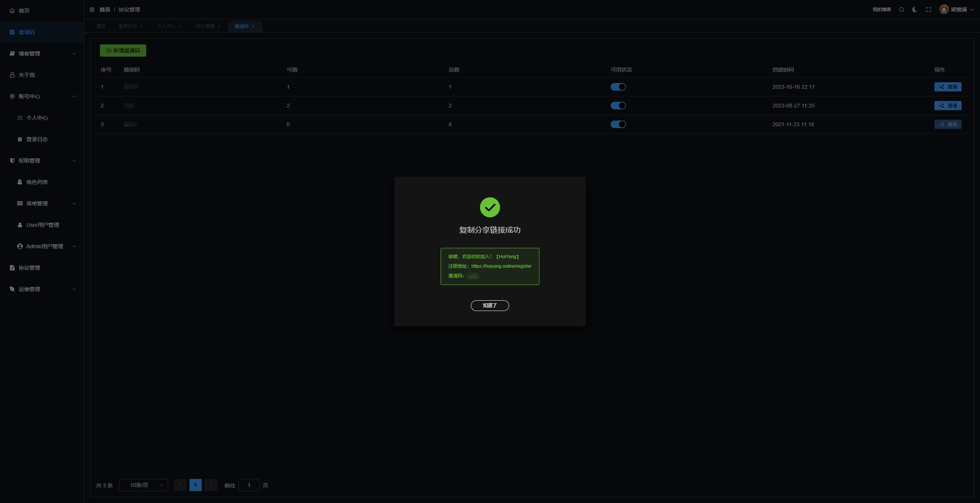980x503 pixels.
Task: Toggle availability switch for row 1
Action: click(x=618, y=87)
